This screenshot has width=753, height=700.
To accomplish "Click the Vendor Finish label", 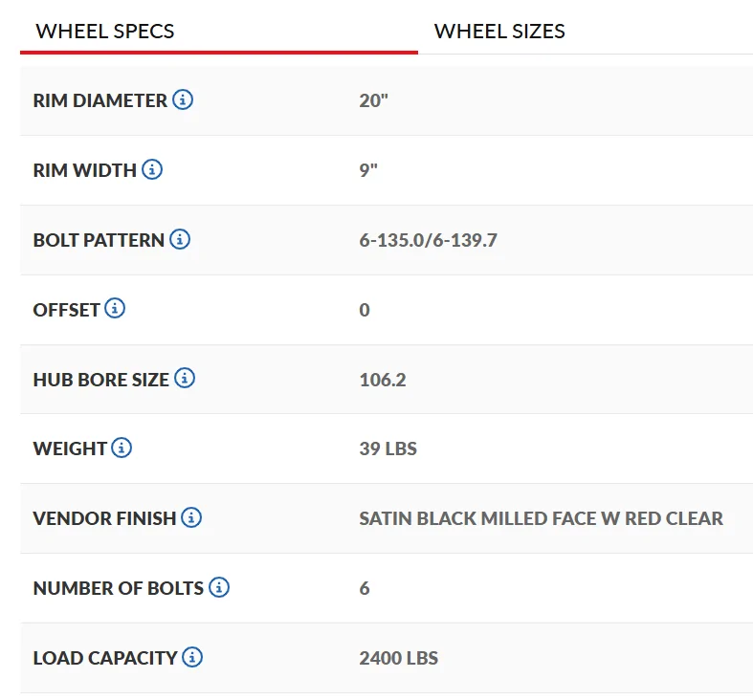I will (x=104, y=518).
